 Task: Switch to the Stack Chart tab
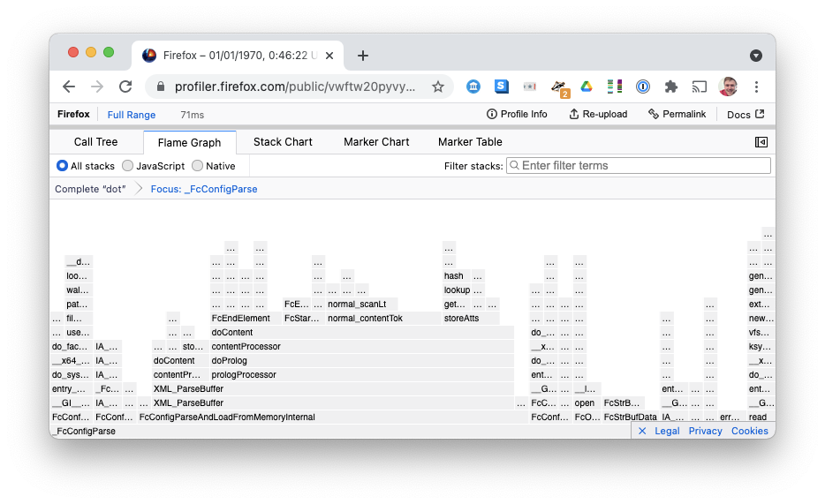(x=283, y=142)
